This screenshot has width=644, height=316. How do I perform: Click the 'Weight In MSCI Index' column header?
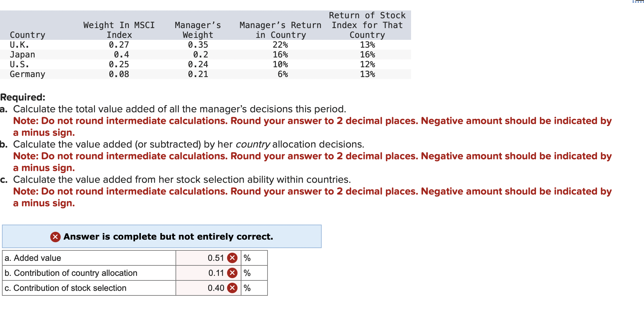click(119, 30)
